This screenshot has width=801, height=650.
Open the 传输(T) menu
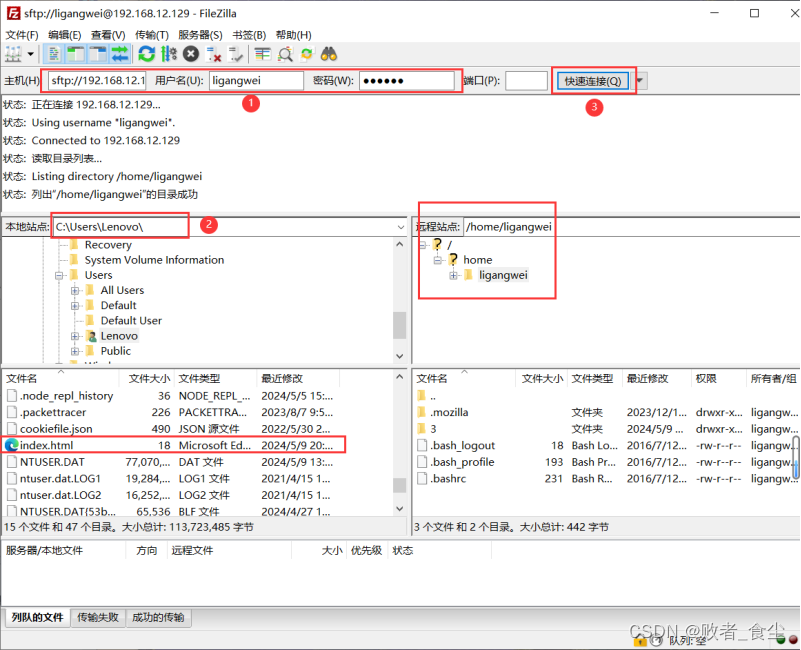[x=152, y=35]
